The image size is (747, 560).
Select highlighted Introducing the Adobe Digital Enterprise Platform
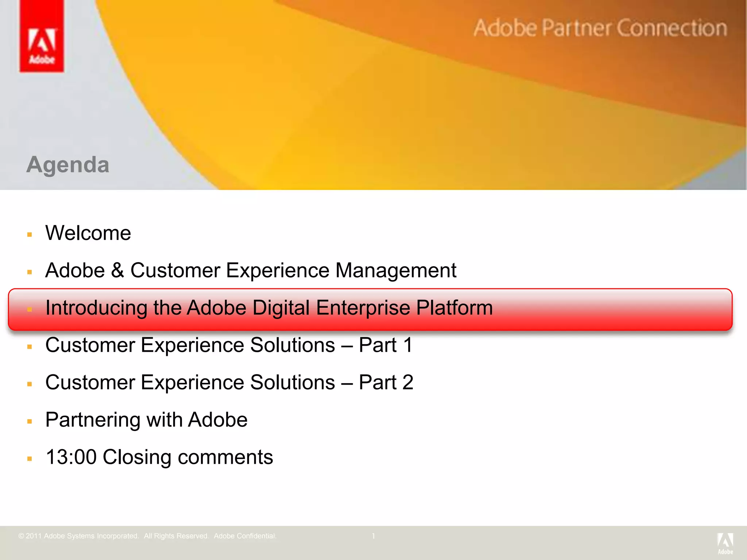[x=269, y=308]
